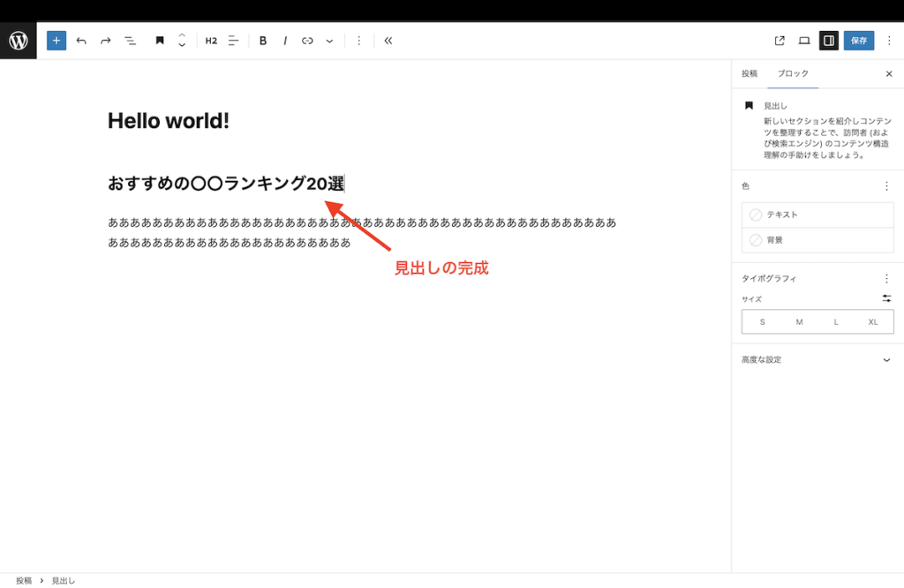This screenshot has width=904, height=588.
Task: Open the desktop preview icon
Action: [x=803, y=40]
